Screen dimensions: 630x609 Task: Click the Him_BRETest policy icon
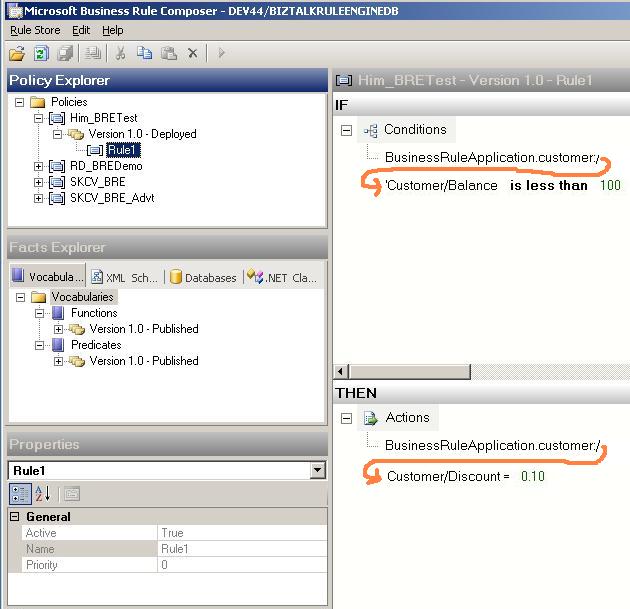[x=57, y=118]
